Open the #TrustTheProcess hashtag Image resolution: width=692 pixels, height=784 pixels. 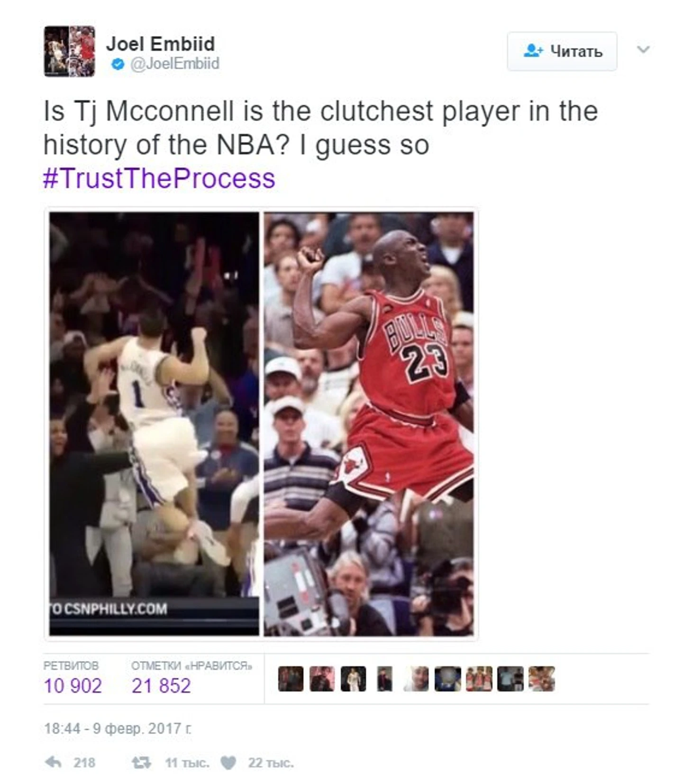[159, 178]
